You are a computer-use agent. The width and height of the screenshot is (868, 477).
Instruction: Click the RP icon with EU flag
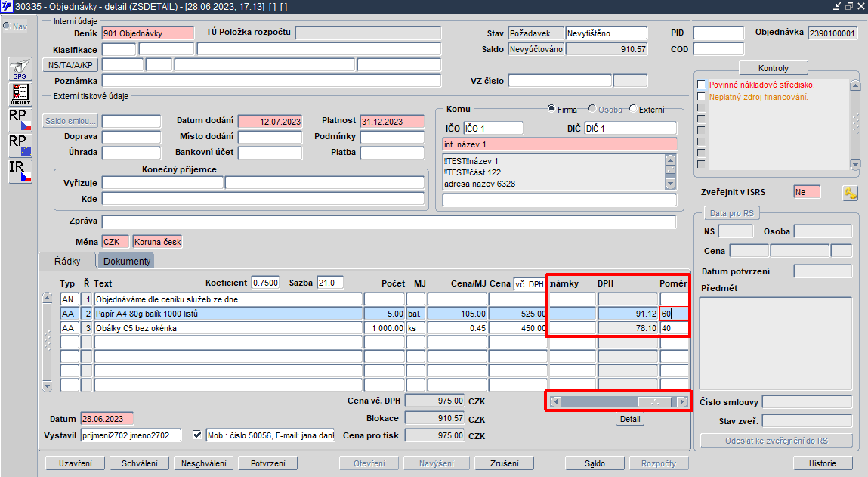click(20, 146)
